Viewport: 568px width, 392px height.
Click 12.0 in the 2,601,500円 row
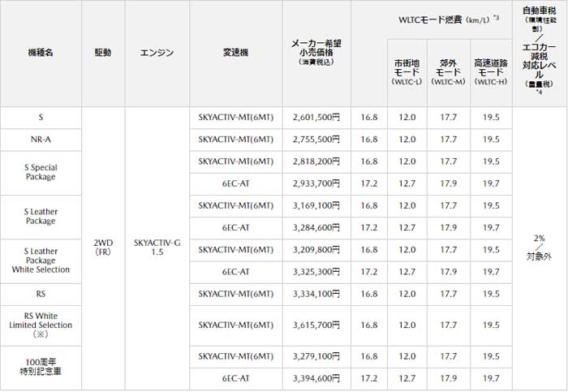[407, 118]
